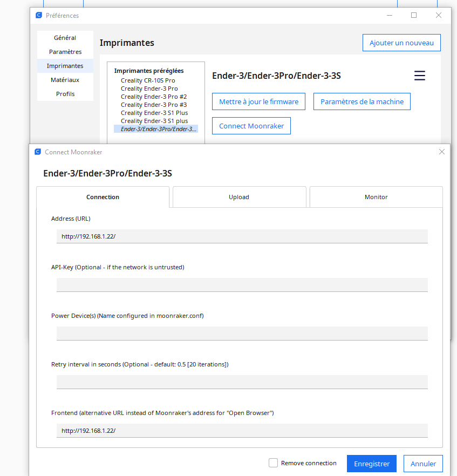
Task: Minimize the Préférences window
Action: [x=390, y=15]
